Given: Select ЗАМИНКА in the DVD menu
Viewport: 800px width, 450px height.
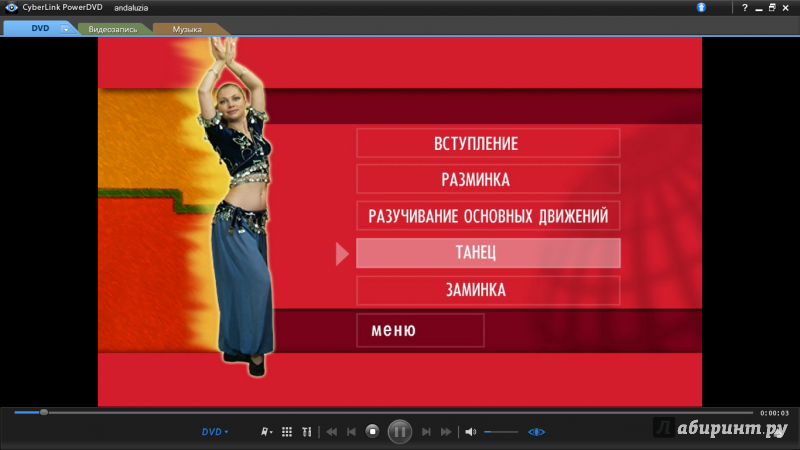Looking at the screenshot, I should 488,290.
